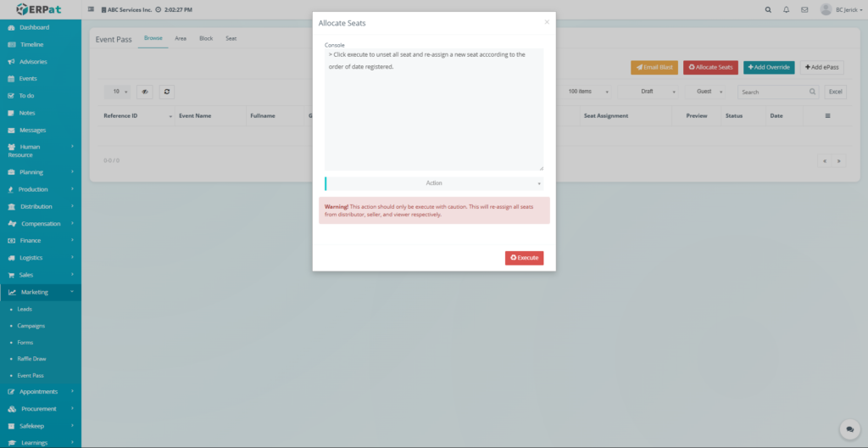Screen dimensions: 868x448
Task: Expand the Distribution menu
Action: pyautogui.click(x=41, y=206)
